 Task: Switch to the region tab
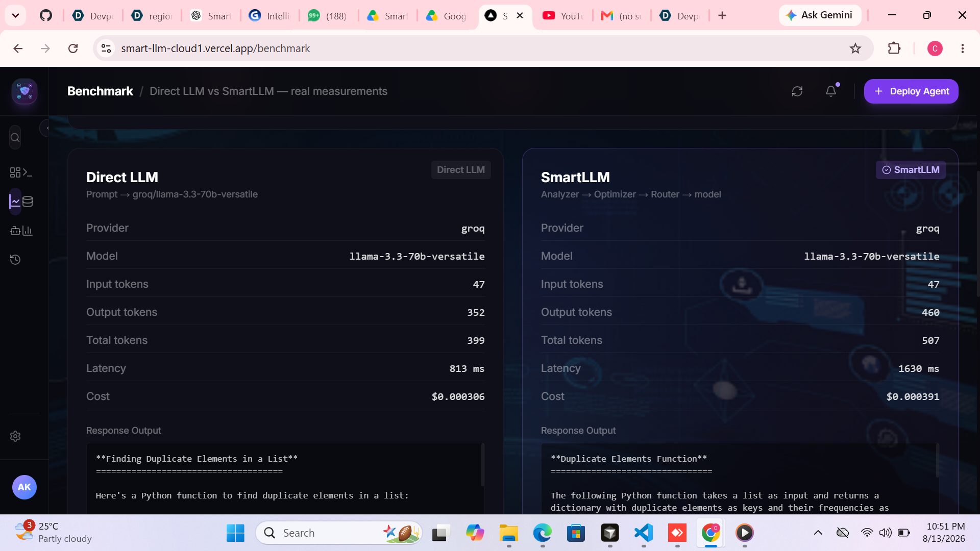tap(152, 16)
